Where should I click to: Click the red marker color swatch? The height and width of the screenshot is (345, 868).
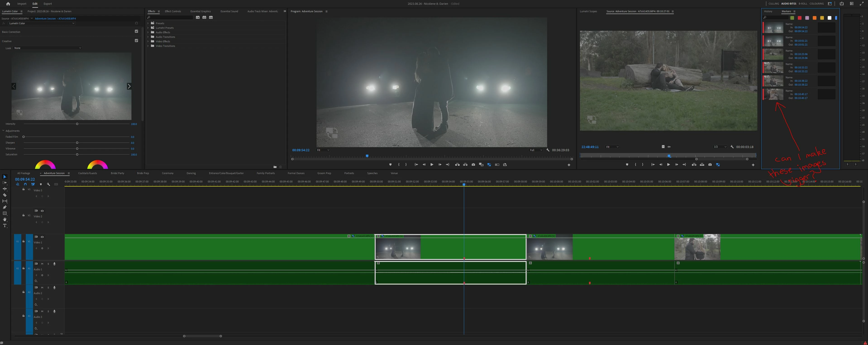[x=800, y=18]
